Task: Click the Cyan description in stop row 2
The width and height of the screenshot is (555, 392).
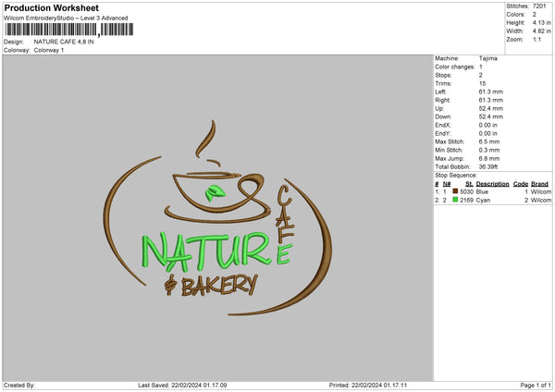Action: click(483, 201)
